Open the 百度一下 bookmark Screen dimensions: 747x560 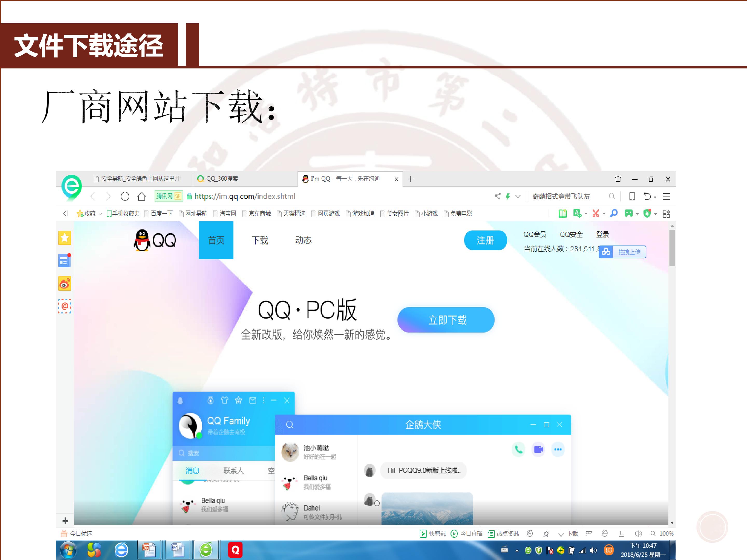pyautogui.click(x=159, y=214)
